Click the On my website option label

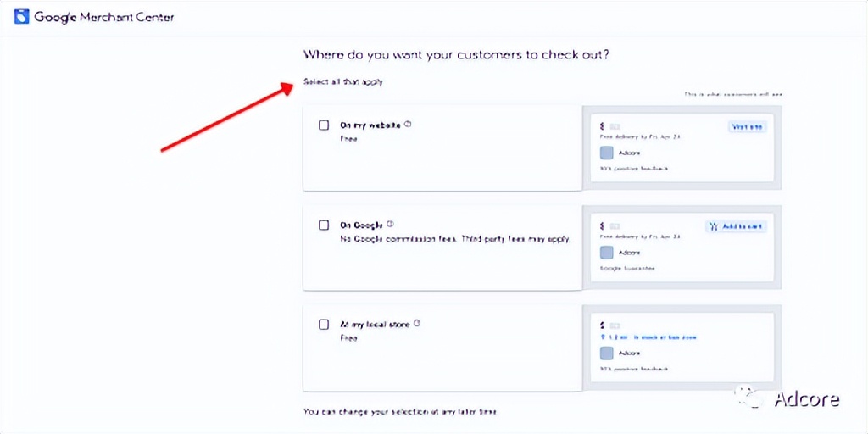click(370, 125)
